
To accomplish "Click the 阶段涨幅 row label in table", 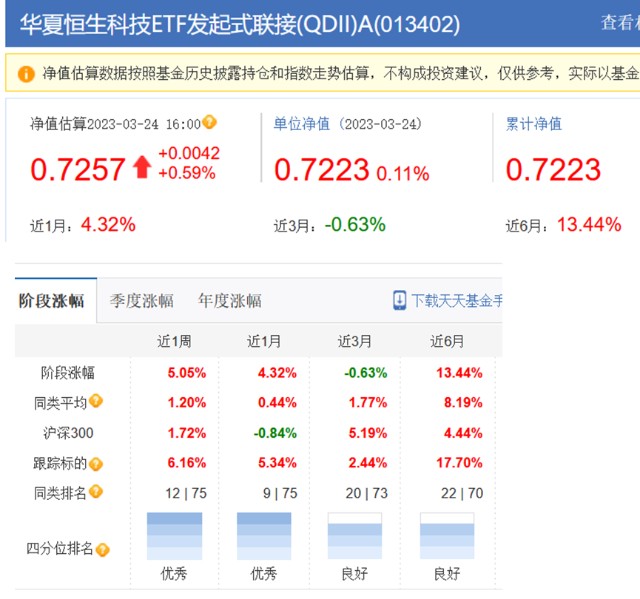I will (x=68, y=373).
